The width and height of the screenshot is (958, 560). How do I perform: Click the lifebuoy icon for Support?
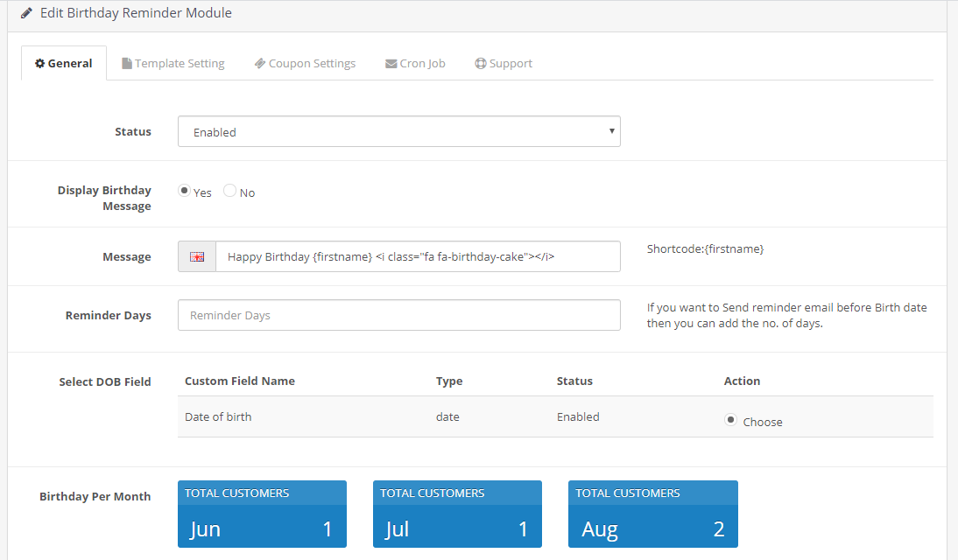tap(481, 64)
